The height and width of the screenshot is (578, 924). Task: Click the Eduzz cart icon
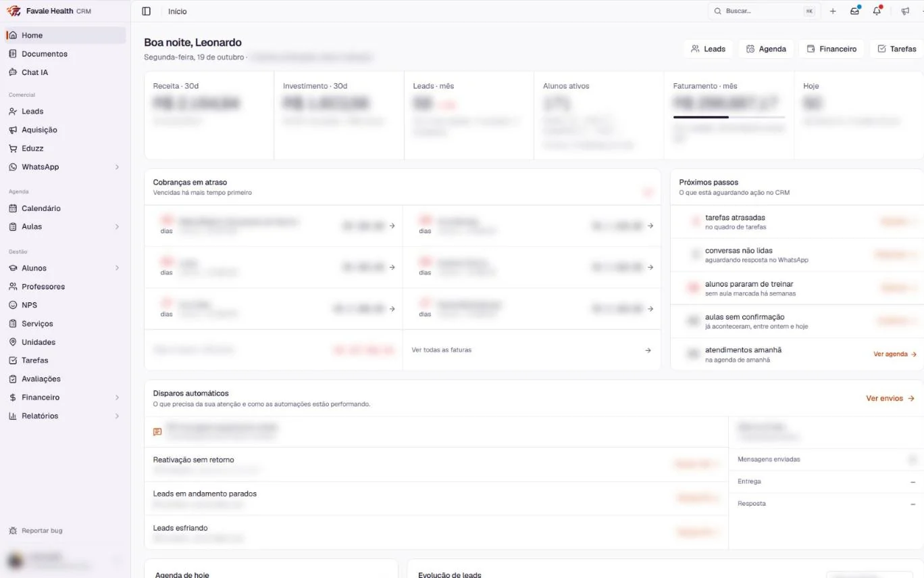[13, 148]
